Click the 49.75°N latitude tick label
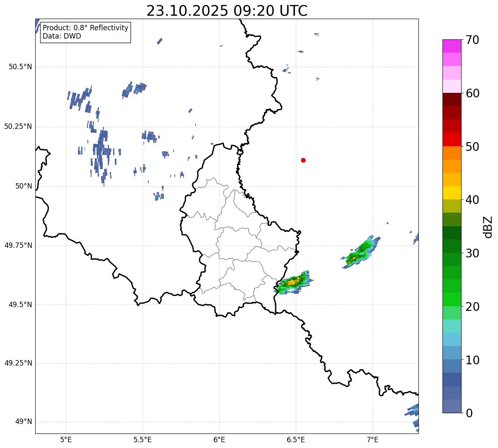Screen dimensions: 498x448 (x=18, y=245)
